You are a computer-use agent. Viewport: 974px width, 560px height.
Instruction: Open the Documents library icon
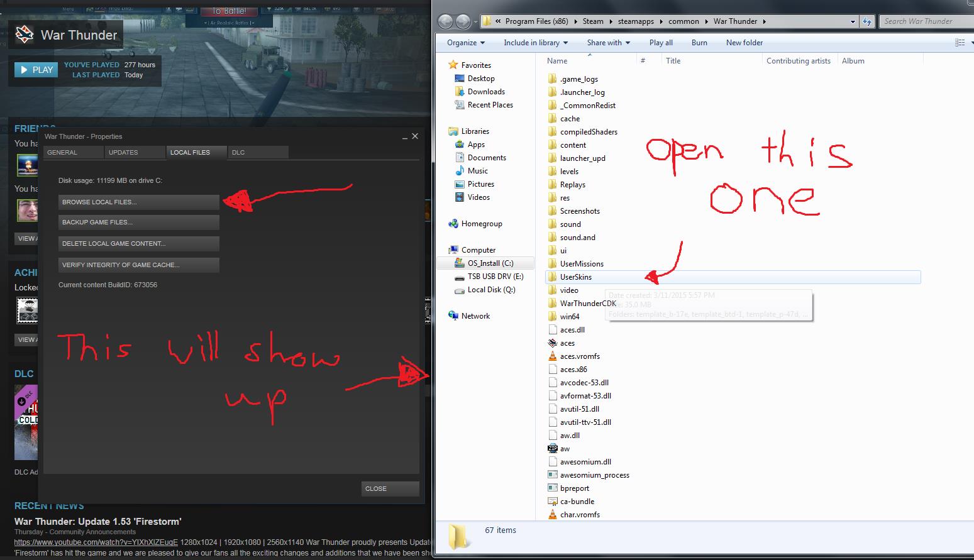pyautogui.click(x=459, y=158)
